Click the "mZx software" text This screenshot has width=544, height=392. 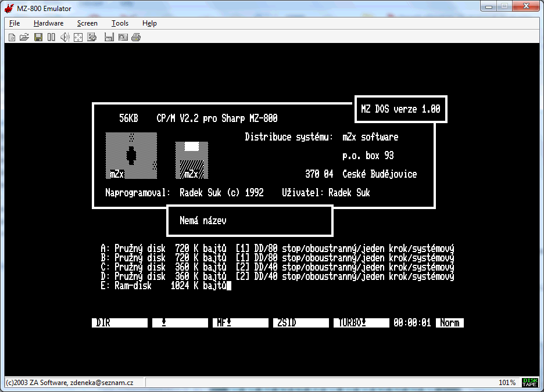(370, 137)
